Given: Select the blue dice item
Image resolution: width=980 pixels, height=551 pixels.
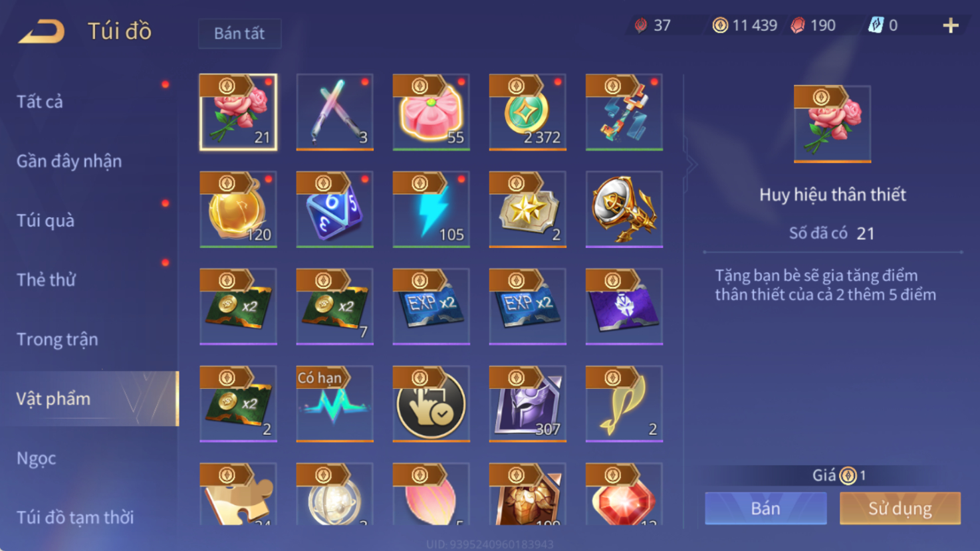Looking at the screenshot, I should point(334,209).
